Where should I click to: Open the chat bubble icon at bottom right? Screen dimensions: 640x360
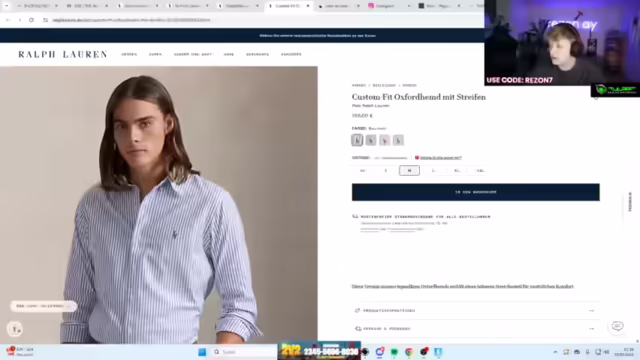pyautogui.click(x=617, y=326)
